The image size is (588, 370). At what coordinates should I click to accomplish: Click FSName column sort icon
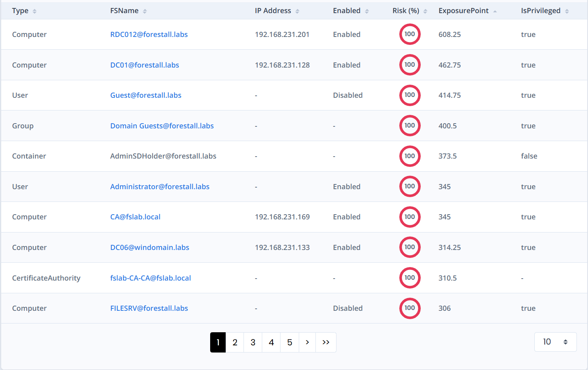[145, 11]
